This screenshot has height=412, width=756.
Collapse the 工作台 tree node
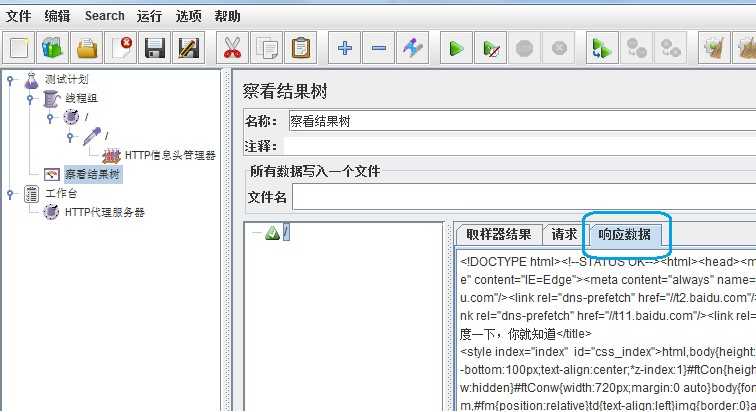coord(10,194)
